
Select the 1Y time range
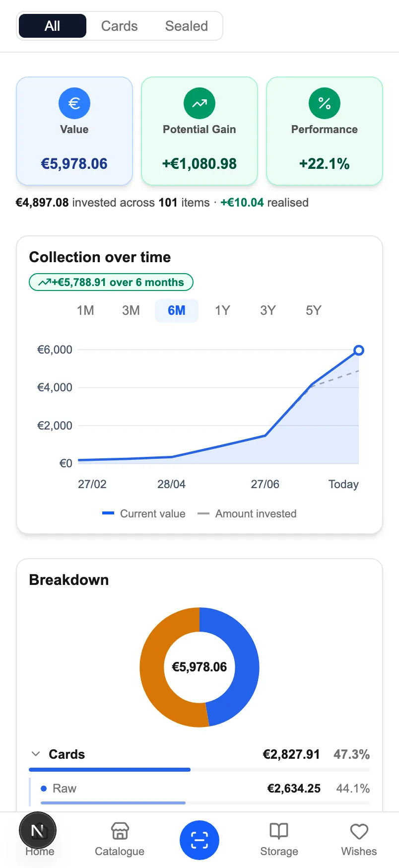[x=222, y=310]
